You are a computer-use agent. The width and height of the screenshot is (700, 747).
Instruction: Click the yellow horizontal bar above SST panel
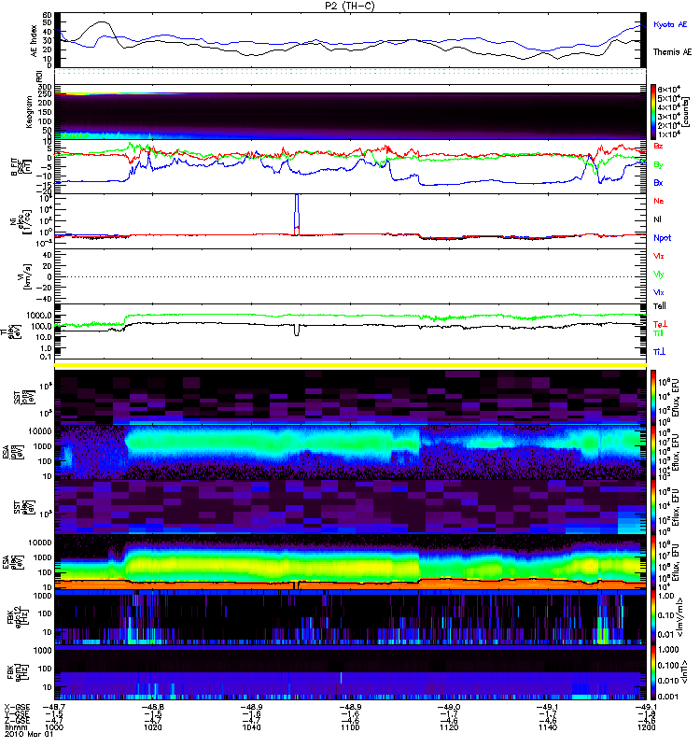(350, 364)
